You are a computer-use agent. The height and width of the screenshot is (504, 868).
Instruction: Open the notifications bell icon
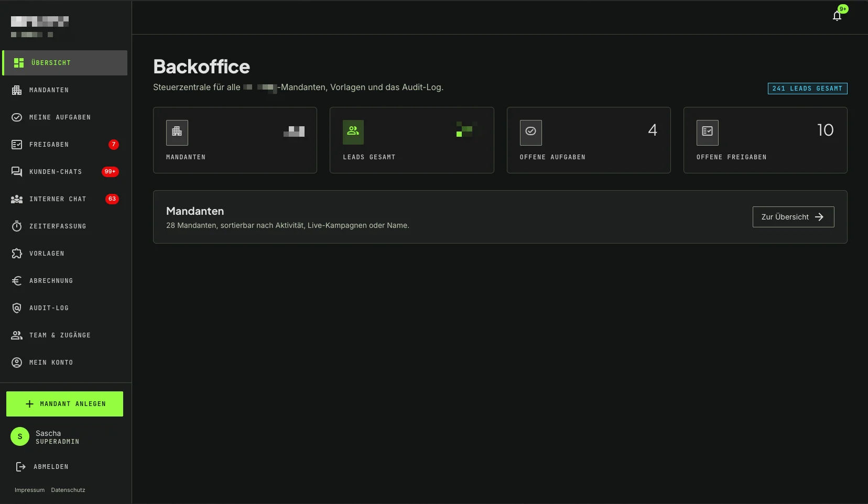click(837, 16)
